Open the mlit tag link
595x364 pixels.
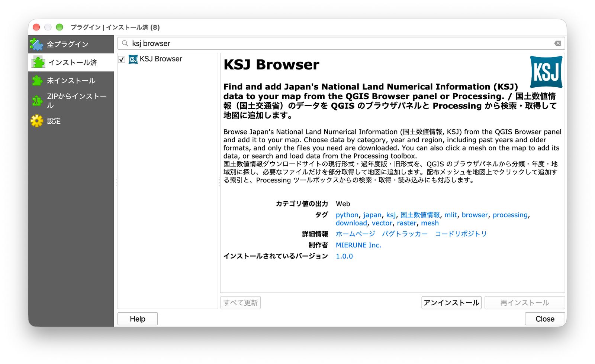point(451,215)
